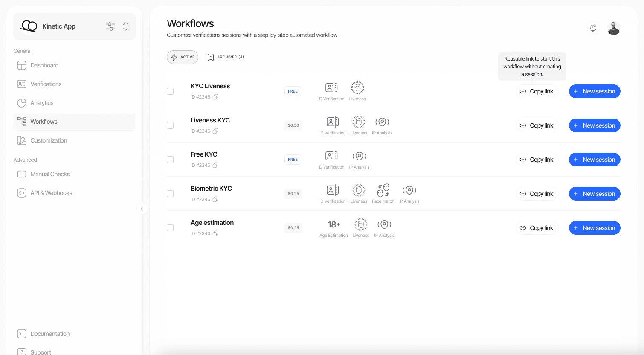Copy the ID of KYC Liveness workflow
This screenshot has width=644, height=355.
coord(215,97)
